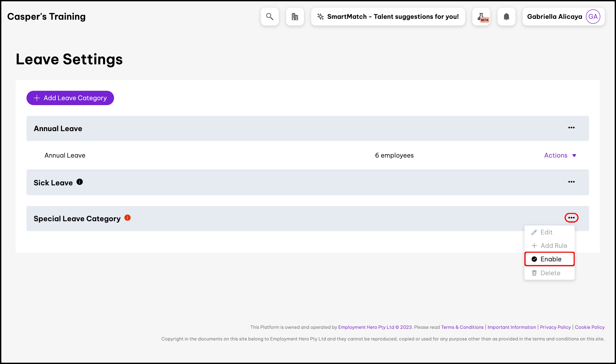
Task: Open the organisation building icon
Action: click(x=295, y=17)
